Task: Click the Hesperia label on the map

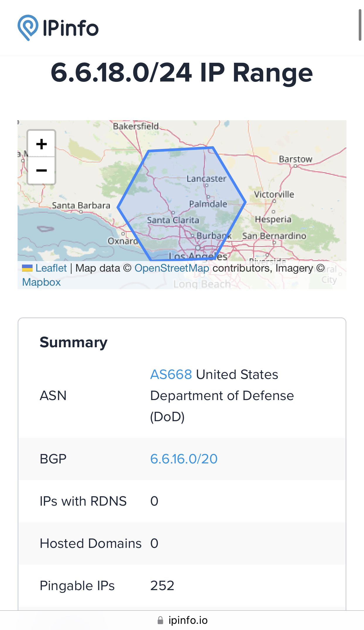Action: (273, 219)
